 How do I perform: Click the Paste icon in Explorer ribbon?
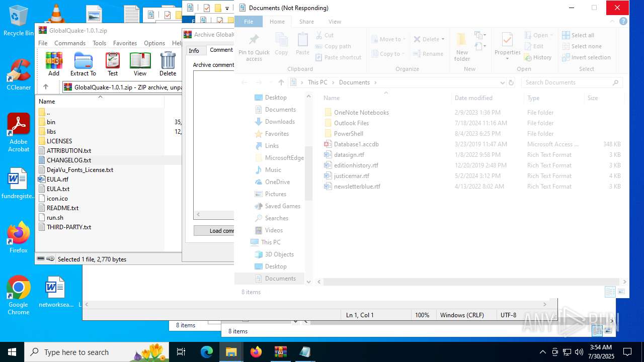click(x=303, y=44)
